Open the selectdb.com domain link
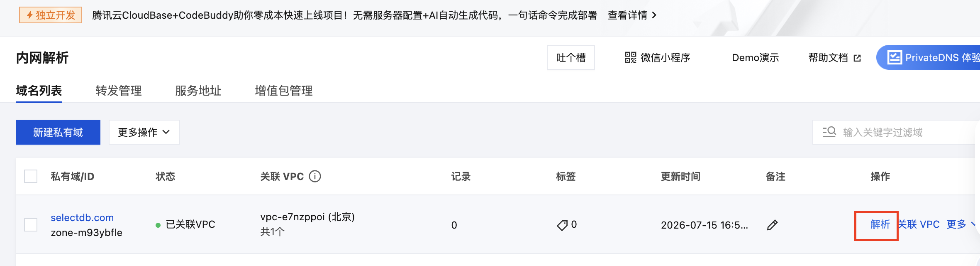 click(x=82, y=218)
